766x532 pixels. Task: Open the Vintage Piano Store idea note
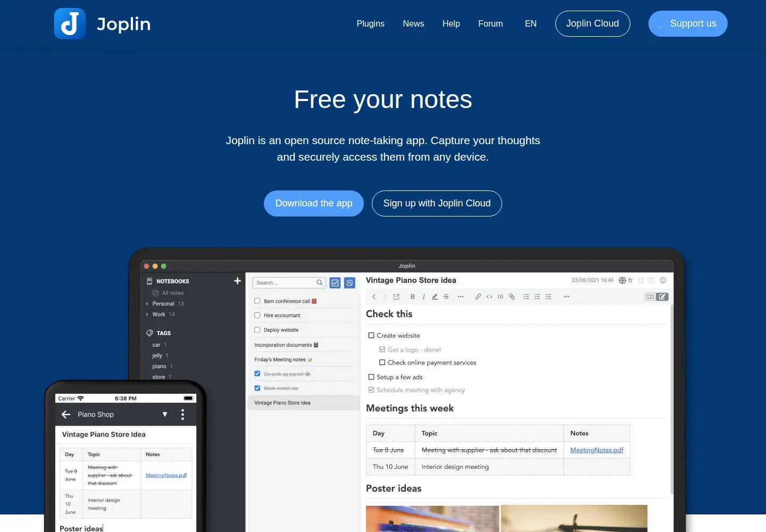coord(304,403)
